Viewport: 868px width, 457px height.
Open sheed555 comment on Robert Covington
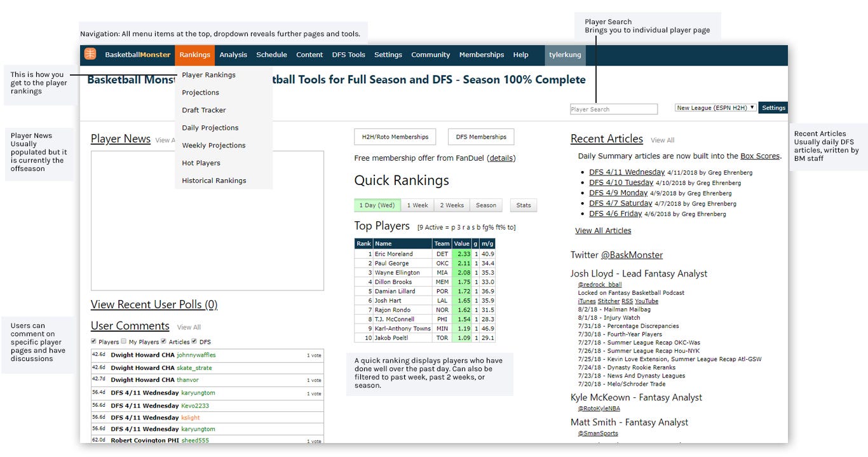195,440
